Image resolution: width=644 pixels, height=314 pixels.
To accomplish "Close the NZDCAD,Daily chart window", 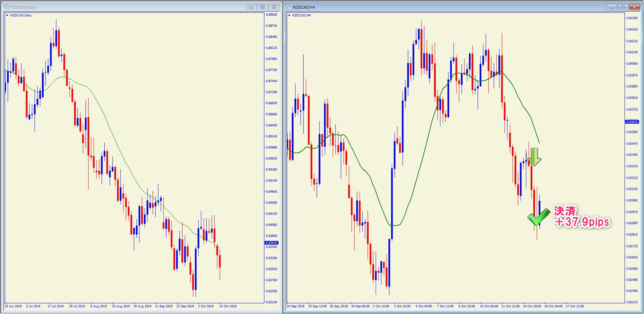I will click(x=274, y=7).
